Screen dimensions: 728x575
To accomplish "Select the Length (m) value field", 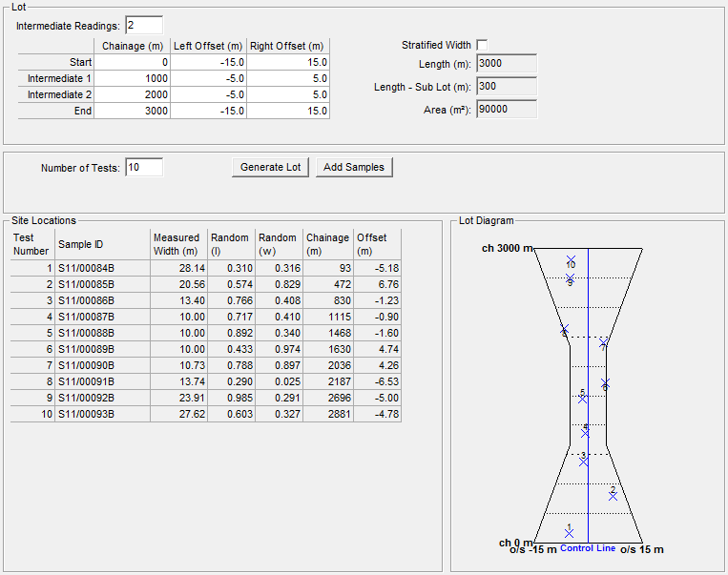I will click(x=506, y=64).
